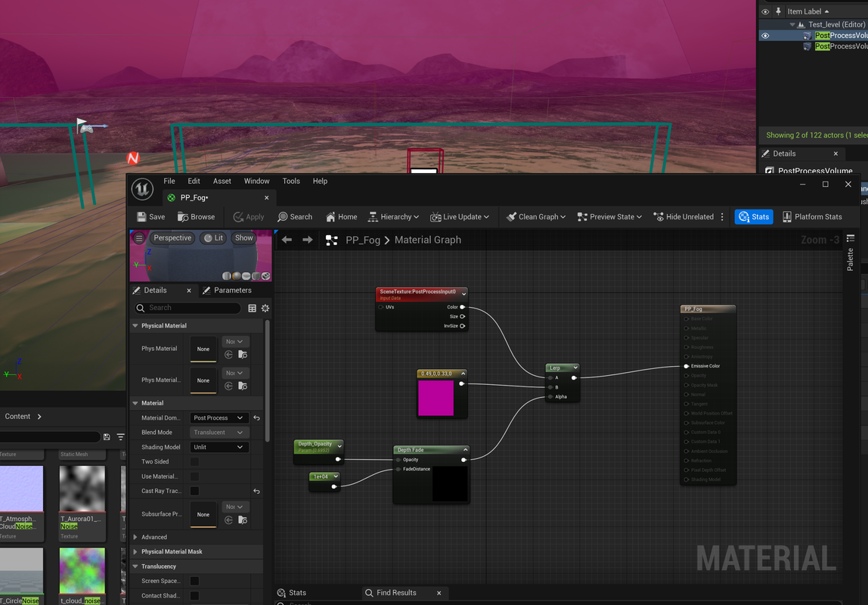Screen dimensions: 868x605
Task: Collapse the Translucency section
Action: point(135,566)
